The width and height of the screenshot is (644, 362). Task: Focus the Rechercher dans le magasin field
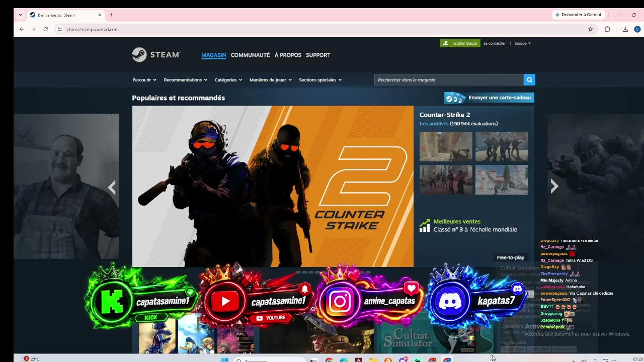(449, 79)
